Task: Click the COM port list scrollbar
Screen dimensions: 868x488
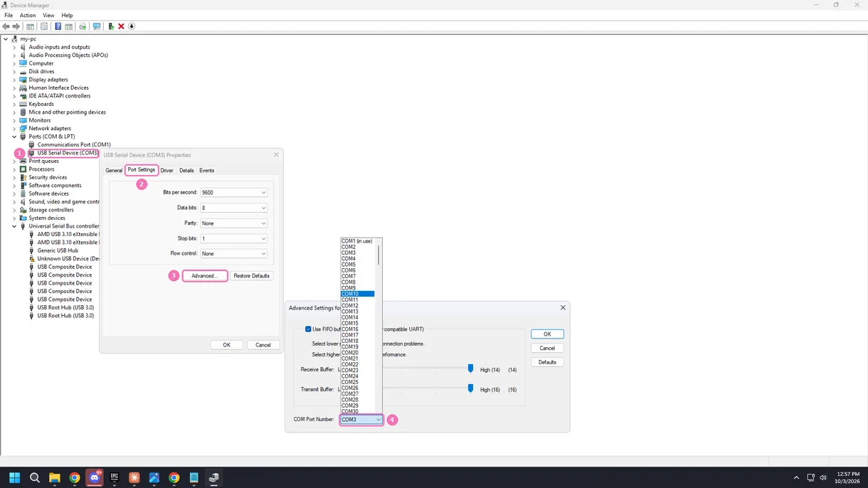Action: [x=379, y=255]
